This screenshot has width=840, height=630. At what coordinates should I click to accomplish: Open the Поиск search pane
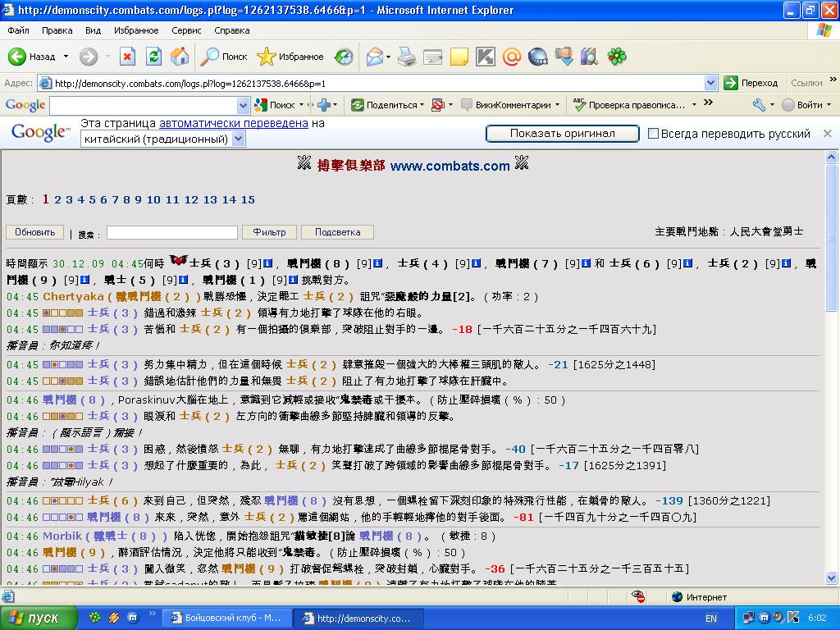tap(223, 57)
